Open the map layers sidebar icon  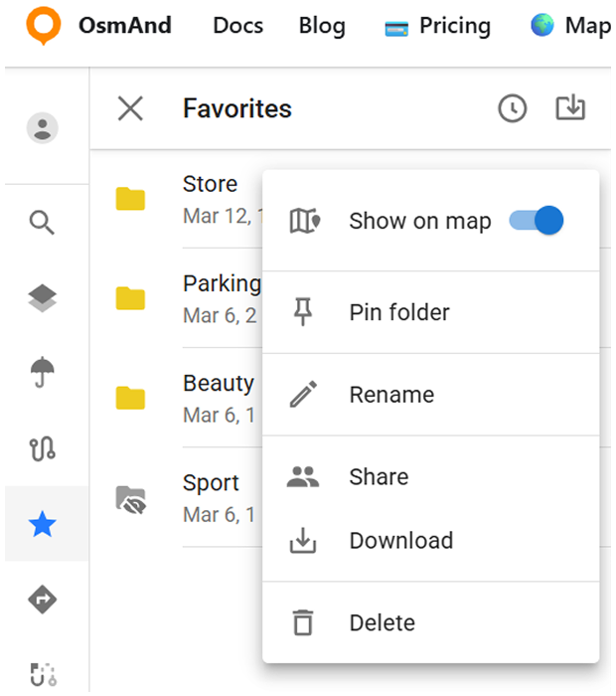[42, 298]
